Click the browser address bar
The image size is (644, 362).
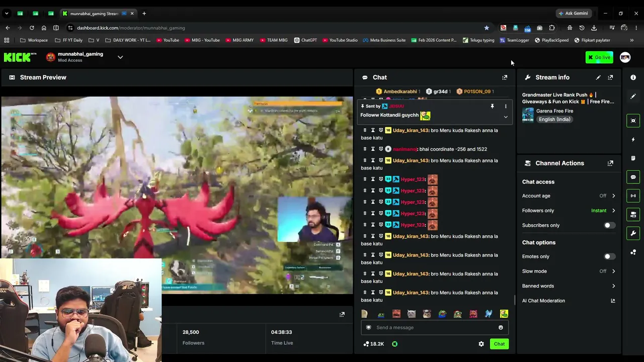point(277,28)
